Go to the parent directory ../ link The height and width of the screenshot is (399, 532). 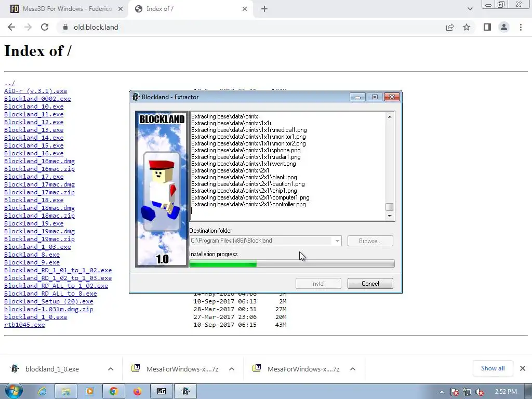tap(9, 83)
